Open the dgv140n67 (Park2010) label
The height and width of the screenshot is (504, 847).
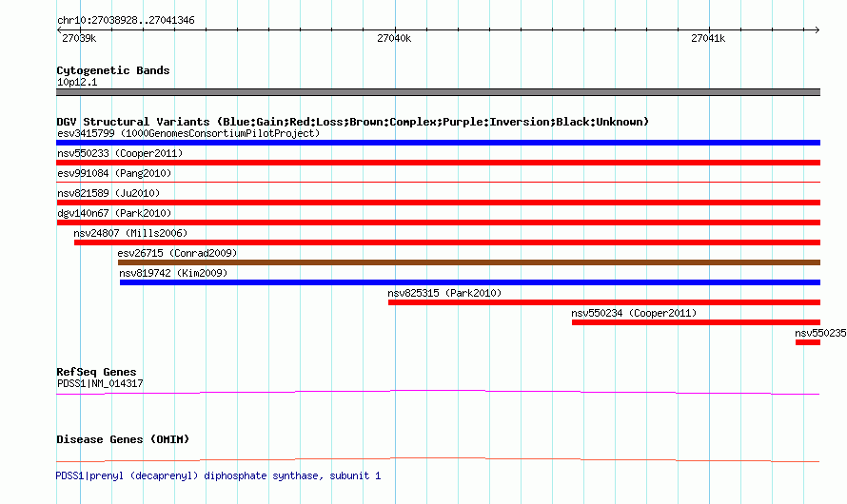114,213
